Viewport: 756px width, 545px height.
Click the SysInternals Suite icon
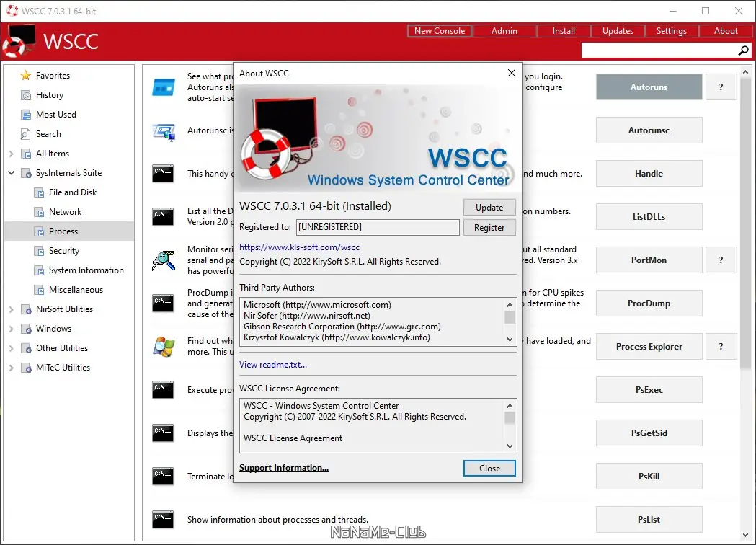26,173
